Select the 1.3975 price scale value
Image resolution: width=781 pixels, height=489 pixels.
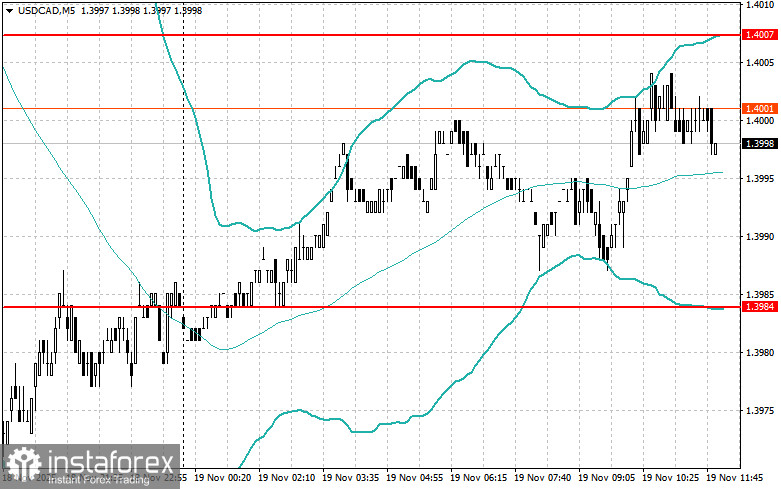click(760, 411)
